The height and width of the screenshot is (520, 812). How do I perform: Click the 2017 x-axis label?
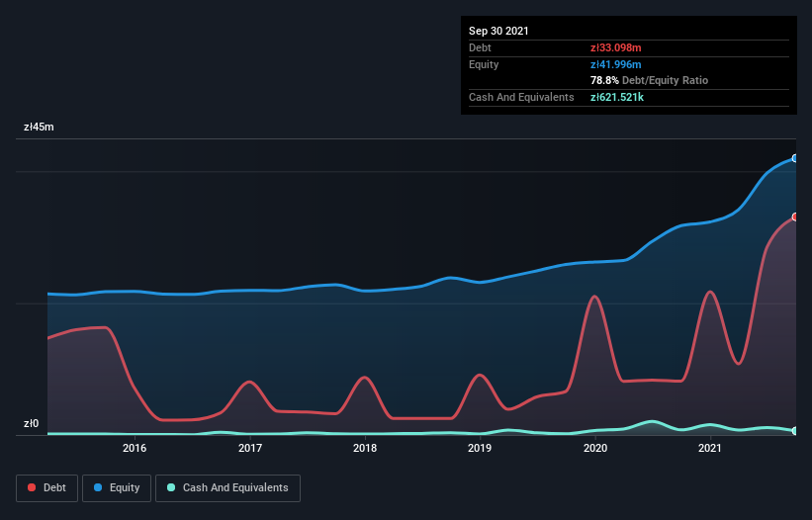pos(250,448)
